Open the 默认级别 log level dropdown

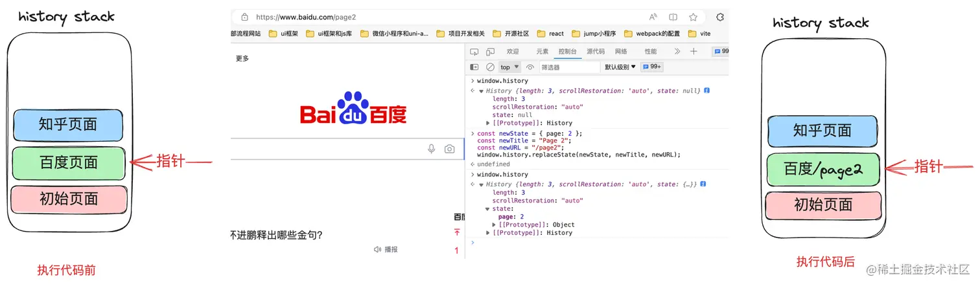pos(620,67)
